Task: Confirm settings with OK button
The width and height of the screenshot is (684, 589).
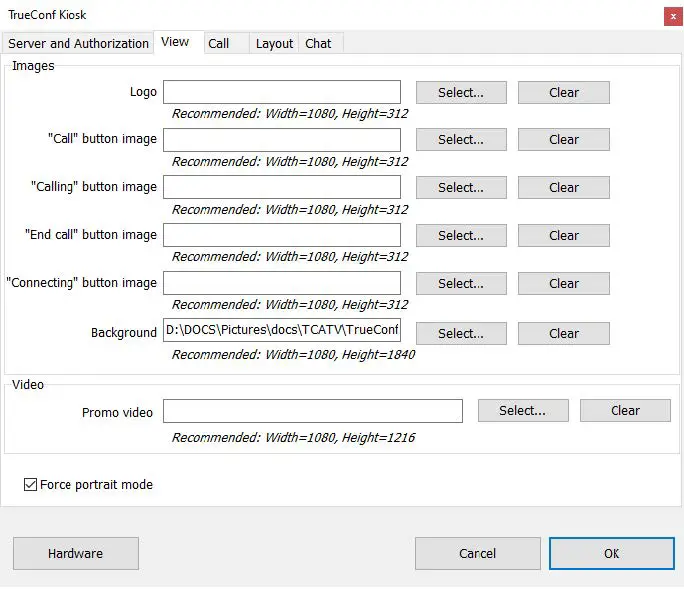Action: click(x=611, y=553)
